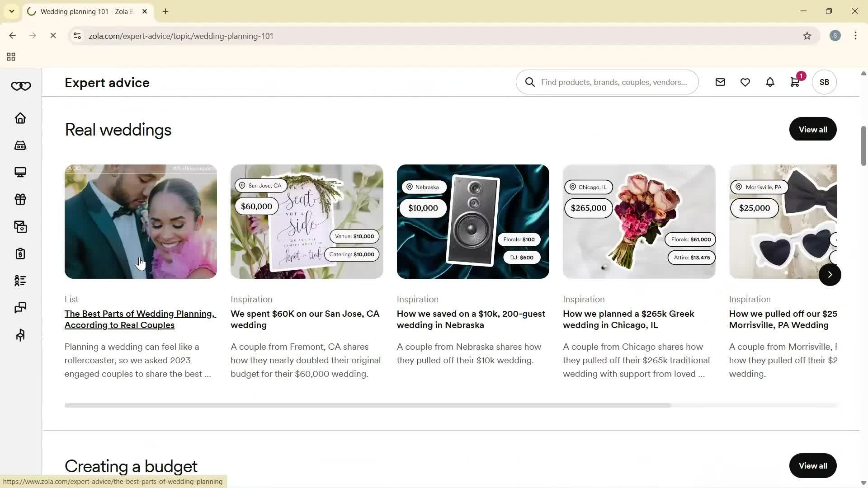Select the guest list icon
868x488 pixels.
click(x=20, y=281)
